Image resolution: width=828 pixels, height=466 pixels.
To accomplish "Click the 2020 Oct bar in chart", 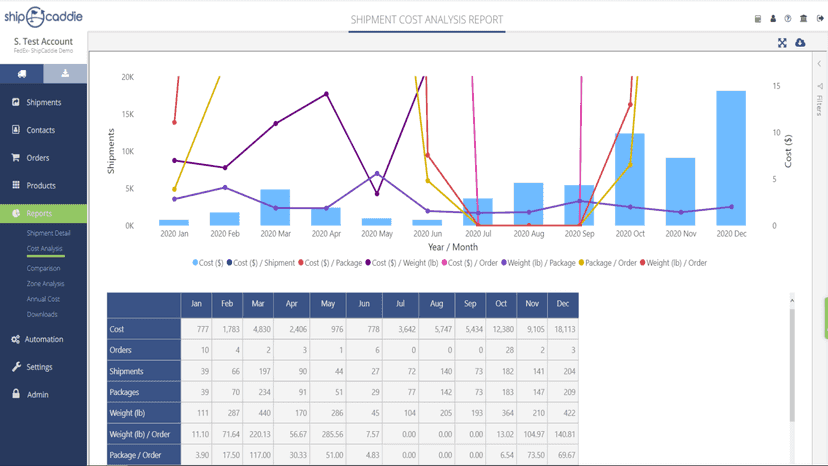I will coord(630,180).
